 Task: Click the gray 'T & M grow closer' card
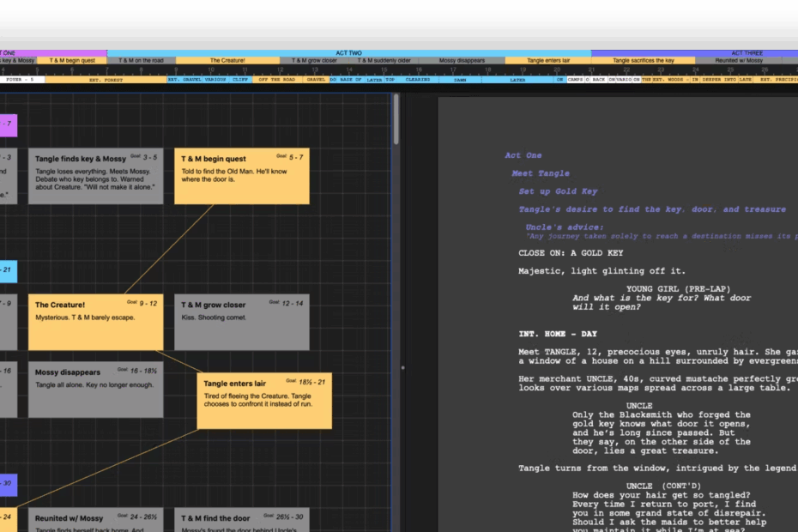[241, 322]
